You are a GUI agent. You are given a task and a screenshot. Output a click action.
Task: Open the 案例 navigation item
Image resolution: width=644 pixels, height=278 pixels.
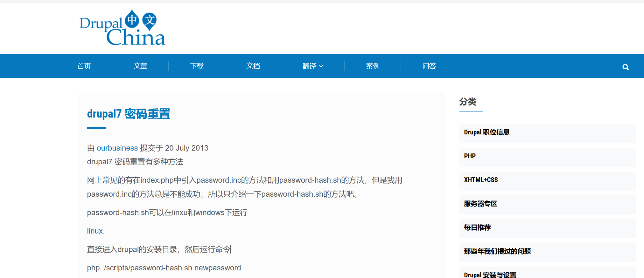[x=373, y=66]
